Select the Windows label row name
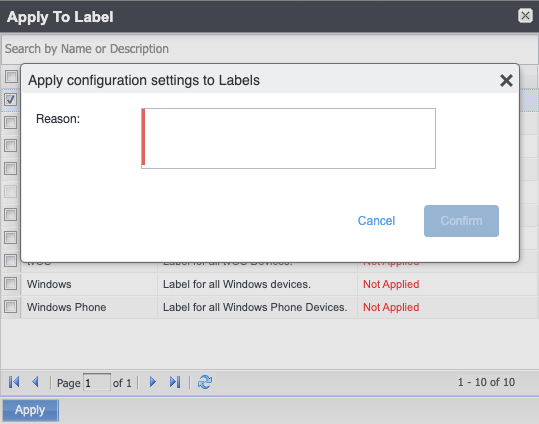This screenshot has width=539, height=424. pyautogui.click(x=49, y=284)
